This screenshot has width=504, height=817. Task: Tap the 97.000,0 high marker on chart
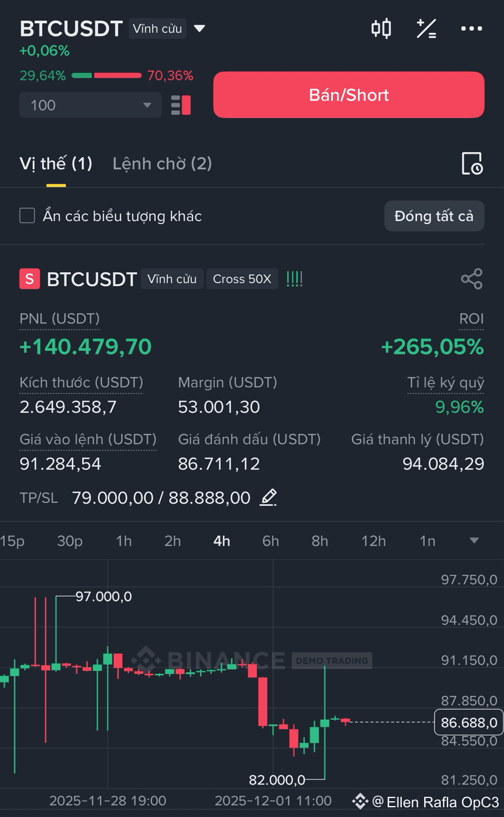tap(103, 597)
